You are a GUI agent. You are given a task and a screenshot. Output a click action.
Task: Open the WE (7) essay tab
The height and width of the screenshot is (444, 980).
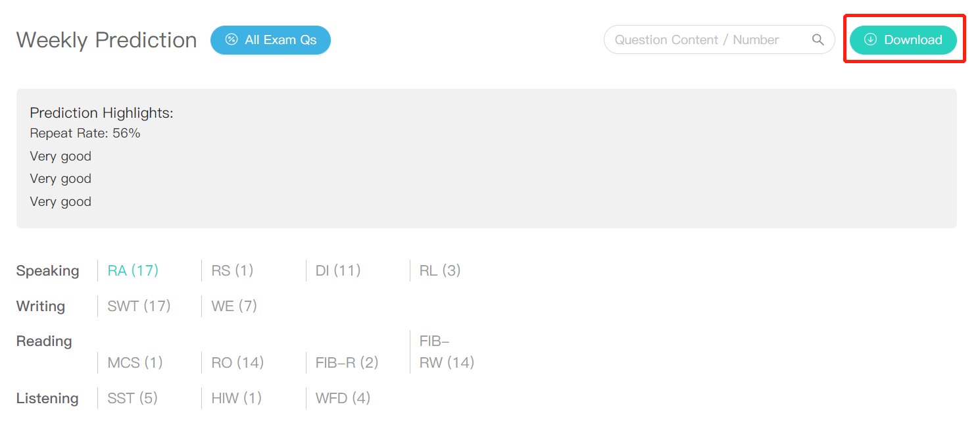click(x=234, y=306)
